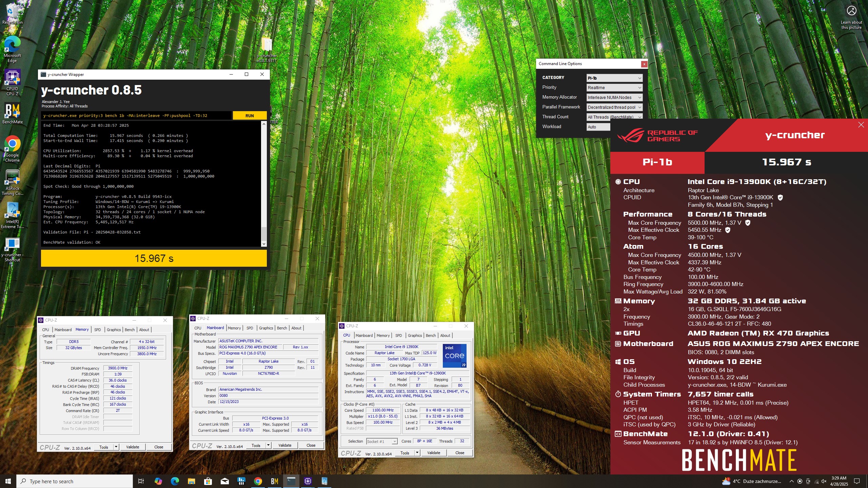Close the BenchMate result overlay with X

861,125
